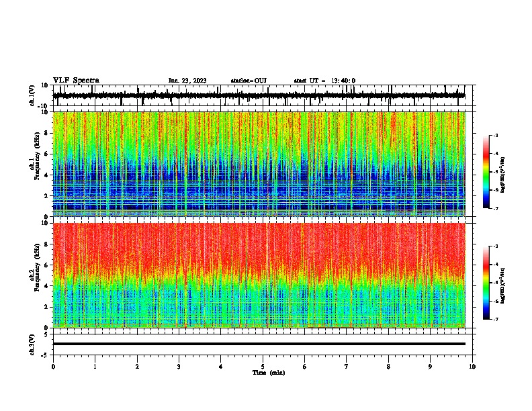Image resolution: width=532 pixels, height=411 pixels.
Task: Click the ch.3 flat black trace
Action: pyautogui.click(x=259, y=344)
